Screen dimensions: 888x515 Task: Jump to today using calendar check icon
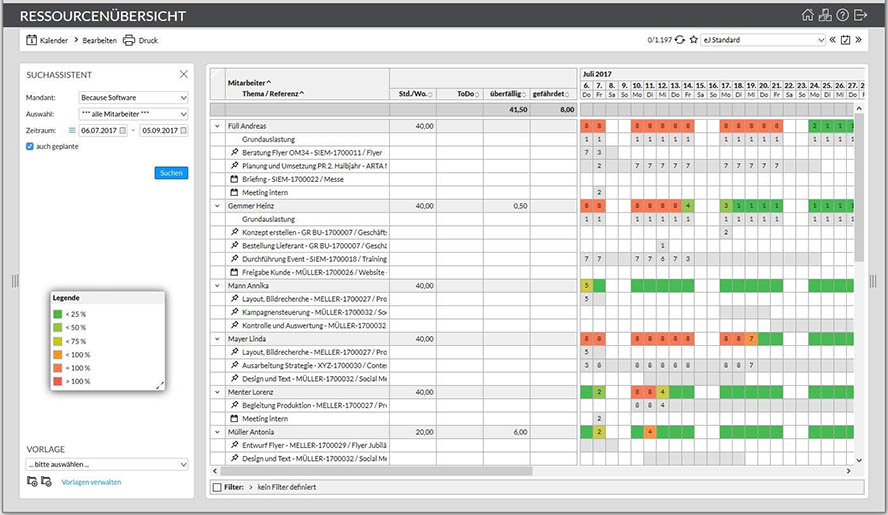[845, 40]
